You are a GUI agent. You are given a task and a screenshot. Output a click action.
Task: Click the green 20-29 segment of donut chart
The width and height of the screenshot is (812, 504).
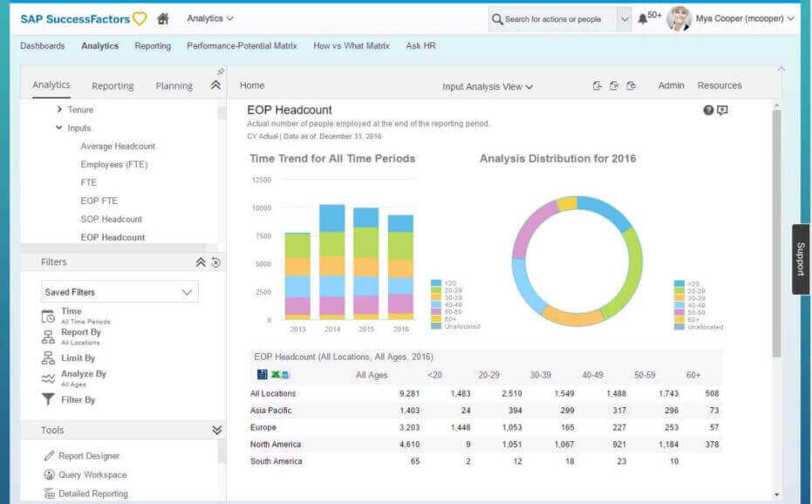pos(628,276)
